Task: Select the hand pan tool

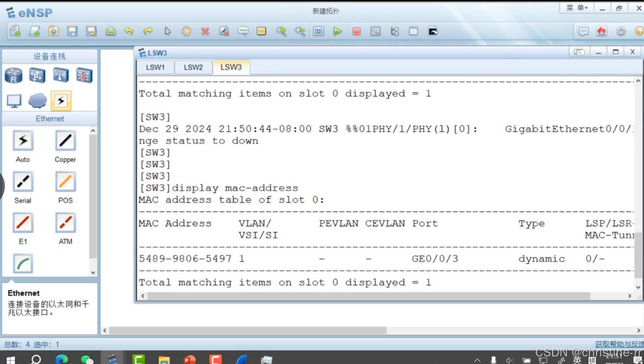Action: click(186, 31)
